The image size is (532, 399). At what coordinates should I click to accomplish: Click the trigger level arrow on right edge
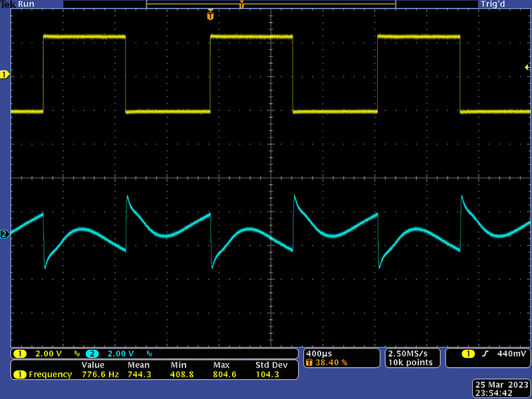[527, 68]
